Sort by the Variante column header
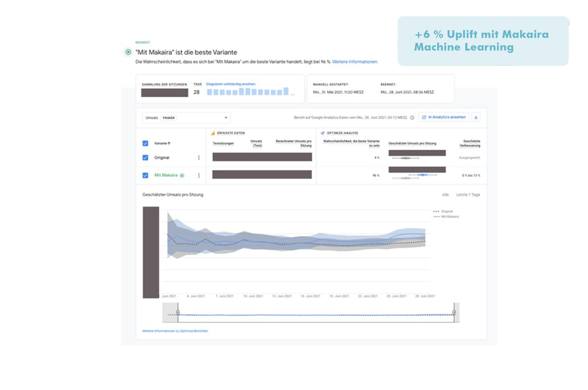This screenshot has height=390, width=588. (162, 143)
